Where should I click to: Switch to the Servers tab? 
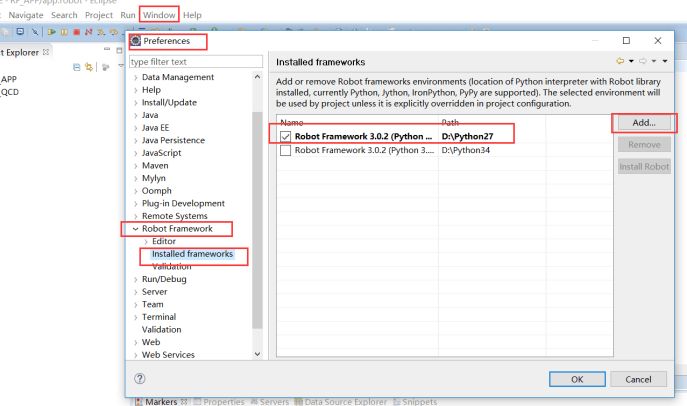[x=270, y=402]
